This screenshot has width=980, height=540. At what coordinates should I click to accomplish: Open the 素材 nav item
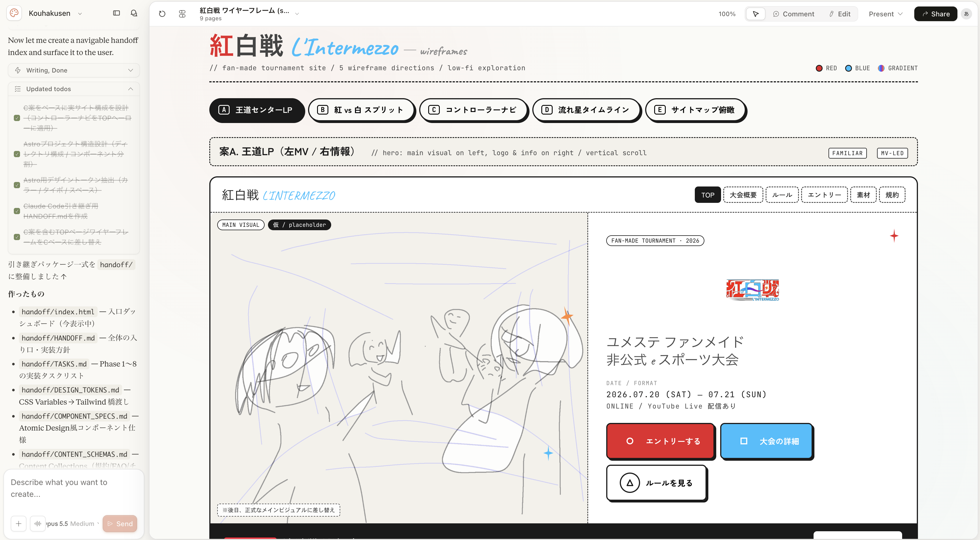coord(863,195)
